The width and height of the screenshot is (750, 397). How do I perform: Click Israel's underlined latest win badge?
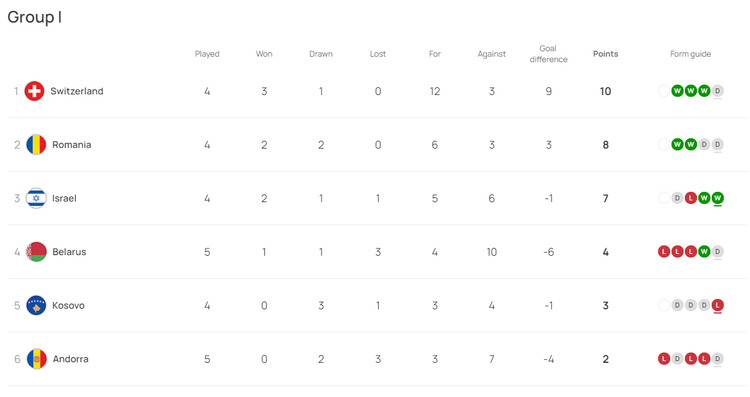(x=717, y=198)
